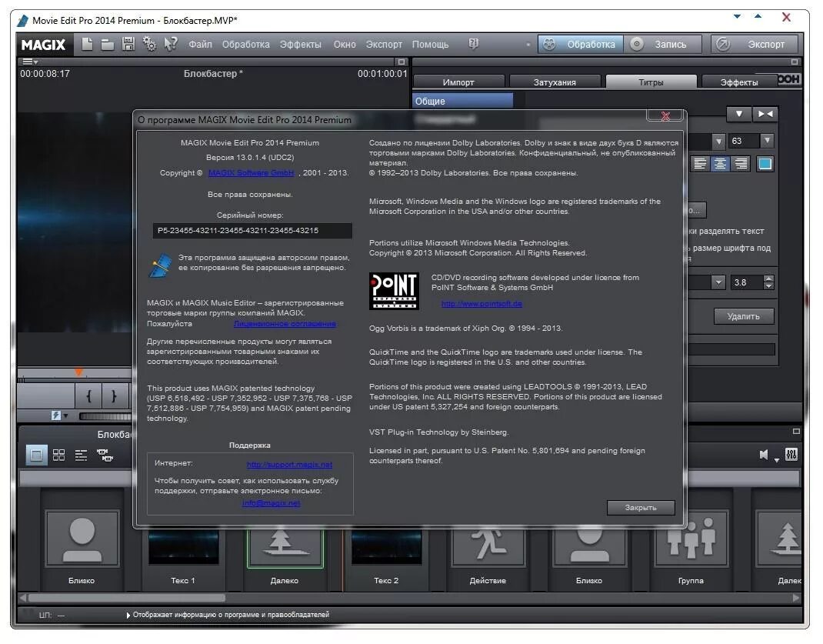The image size is (823, 644).
Task: Click the orange playhead marker
Action: click(78, 372)
